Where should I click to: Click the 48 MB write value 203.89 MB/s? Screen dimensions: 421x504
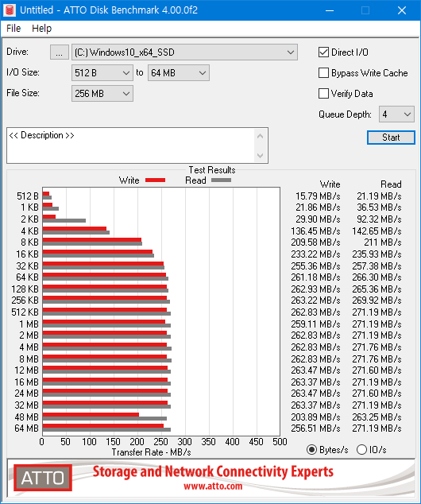pos(315,417)
